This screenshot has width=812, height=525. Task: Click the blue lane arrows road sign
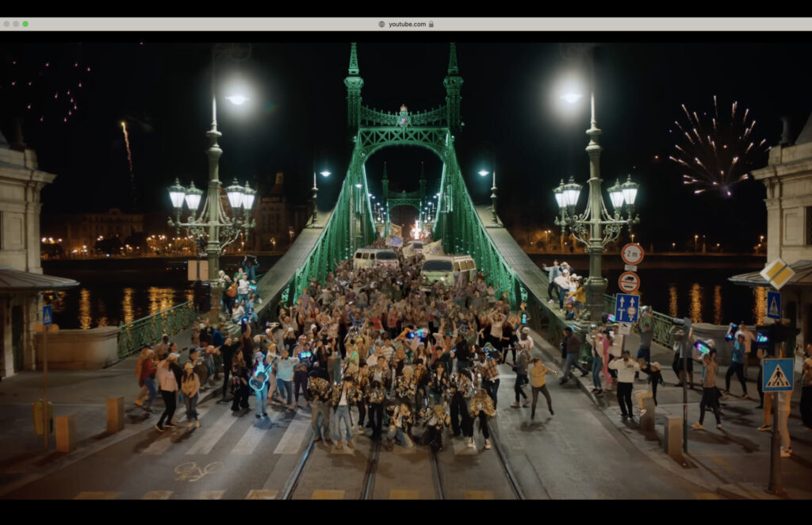(627, 308)
